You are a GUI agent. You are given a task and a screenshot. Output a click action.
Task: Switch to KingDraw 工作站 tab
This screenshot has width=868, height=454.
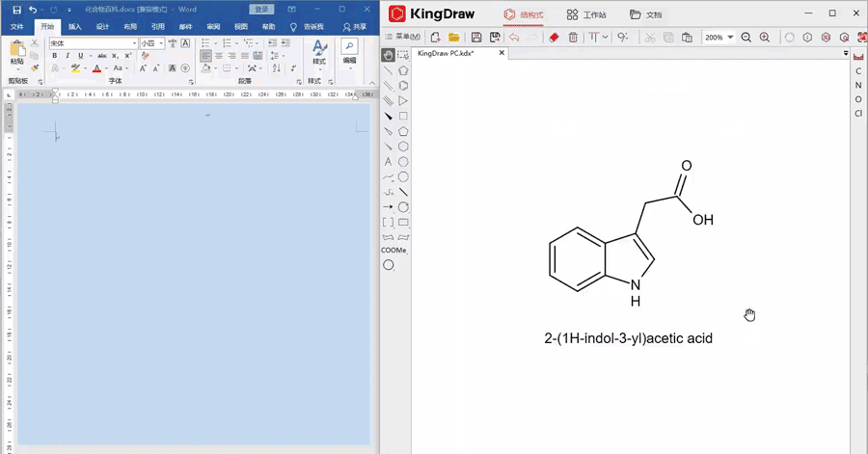(586, 14)
